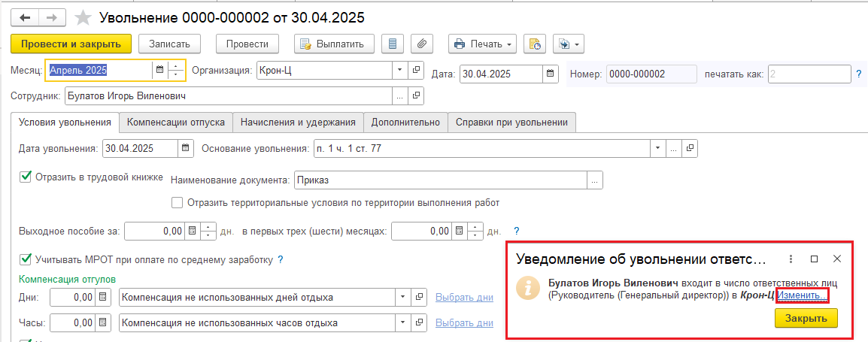Open the Дополнительно tab
Screen dimensions: 868x342
(x=405, y=123)
